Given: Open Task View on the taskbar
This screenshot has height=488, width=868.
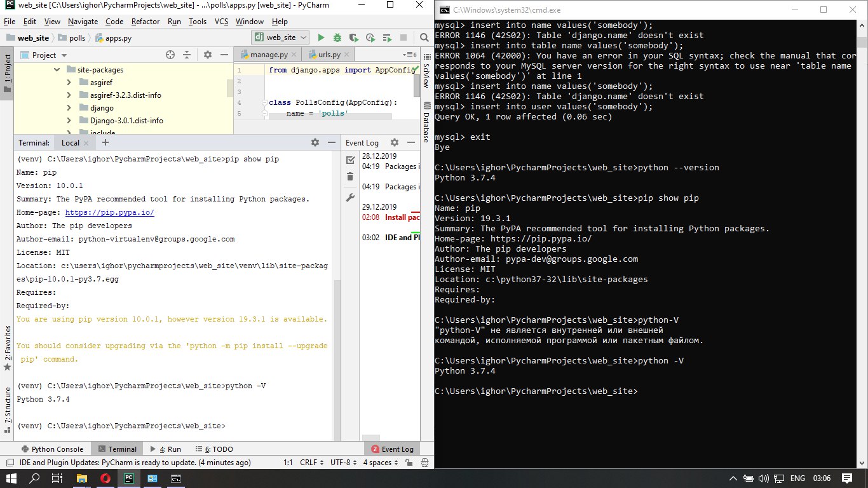Looking at the screenshot, I should pos(58,478).
